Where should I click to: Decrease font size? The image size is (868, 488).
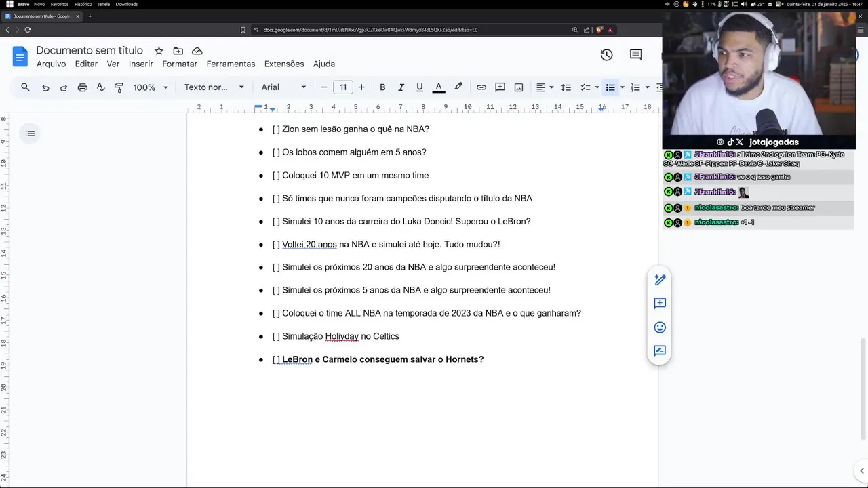pos(324,87)
